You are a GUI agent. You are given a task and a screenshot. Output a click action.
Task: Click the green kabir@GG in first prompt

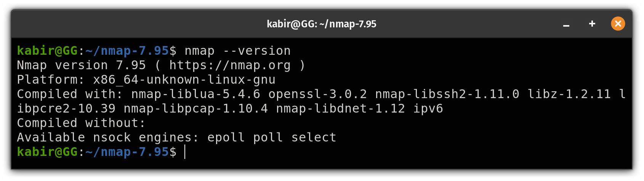coord(47,51)
